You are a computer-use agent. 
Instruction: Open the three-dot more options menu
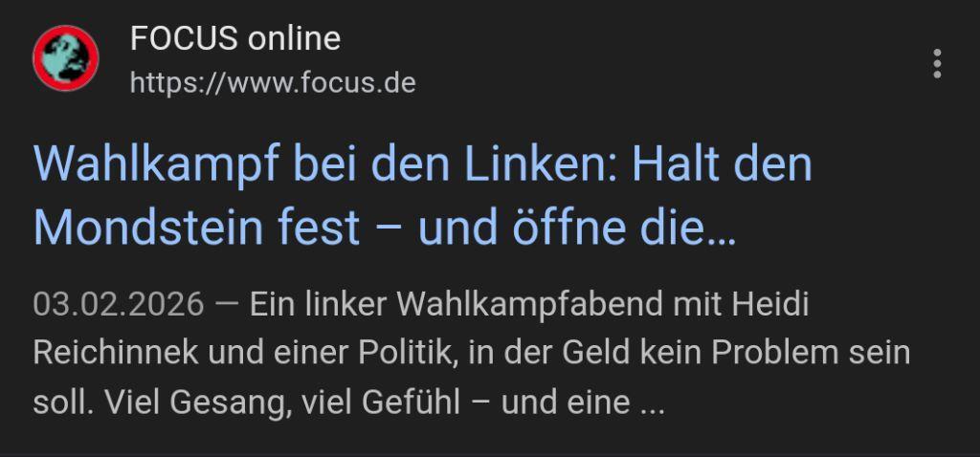coord(936,63)
